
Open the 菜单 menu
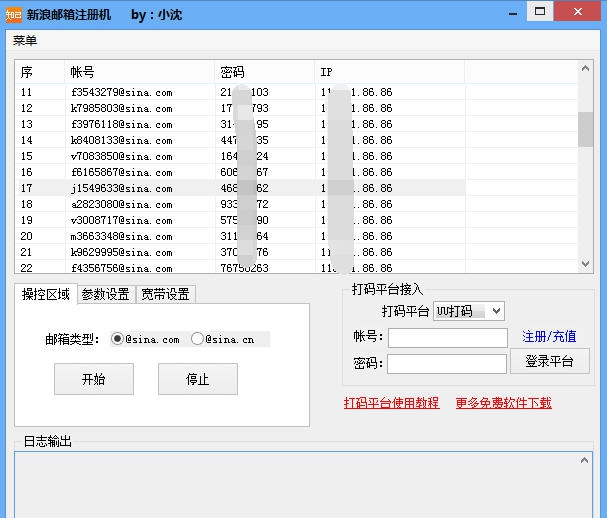click(25, 40)
